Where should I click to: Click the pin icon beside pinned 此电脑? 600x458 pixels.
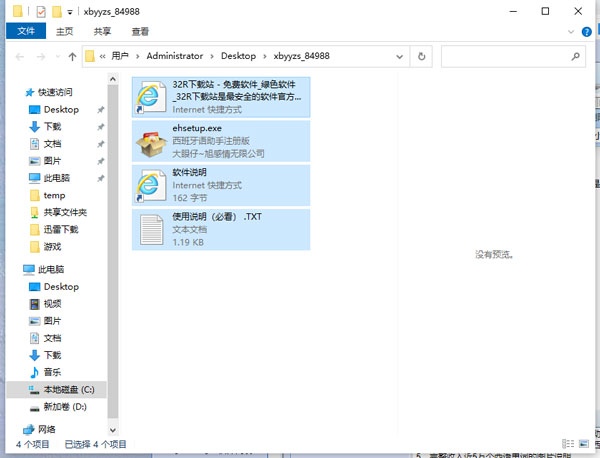coord(101,178)
